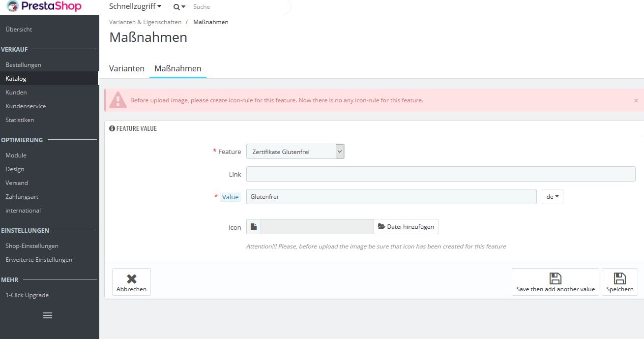Select the Maßnahmen tab
Viewport: 644px width, 339px height.
click(178, 68)
